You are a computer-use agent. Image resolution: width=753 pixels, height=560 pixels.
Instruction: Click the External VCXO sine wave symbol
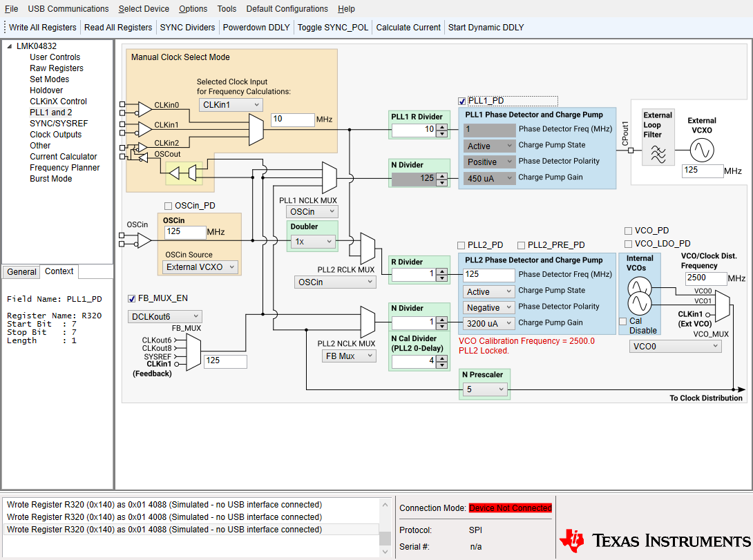click(702, 151)
